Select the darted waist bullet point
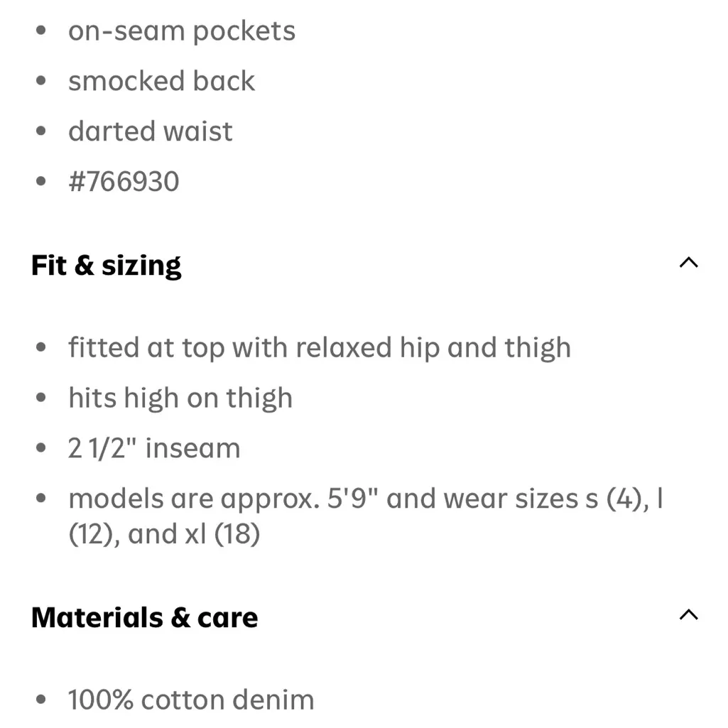The height and width of the screenshot is (728, 728). click(x=151, y=131)
